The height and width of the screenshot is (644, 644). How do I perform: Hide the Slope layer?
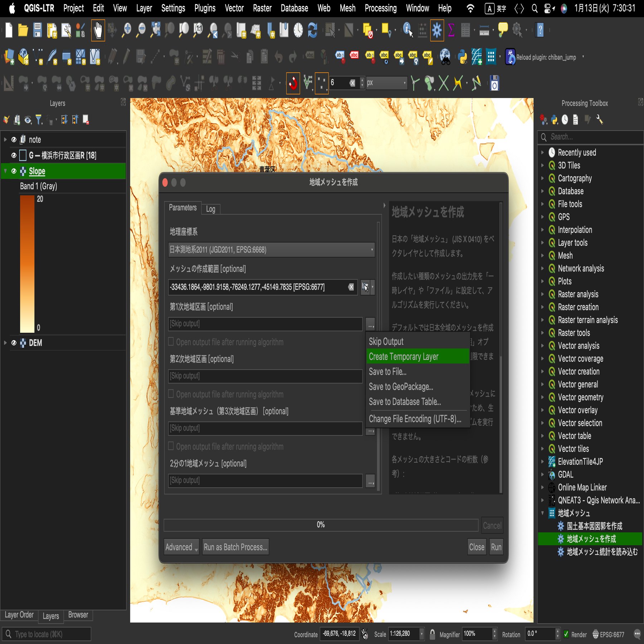tap(14, 171)
